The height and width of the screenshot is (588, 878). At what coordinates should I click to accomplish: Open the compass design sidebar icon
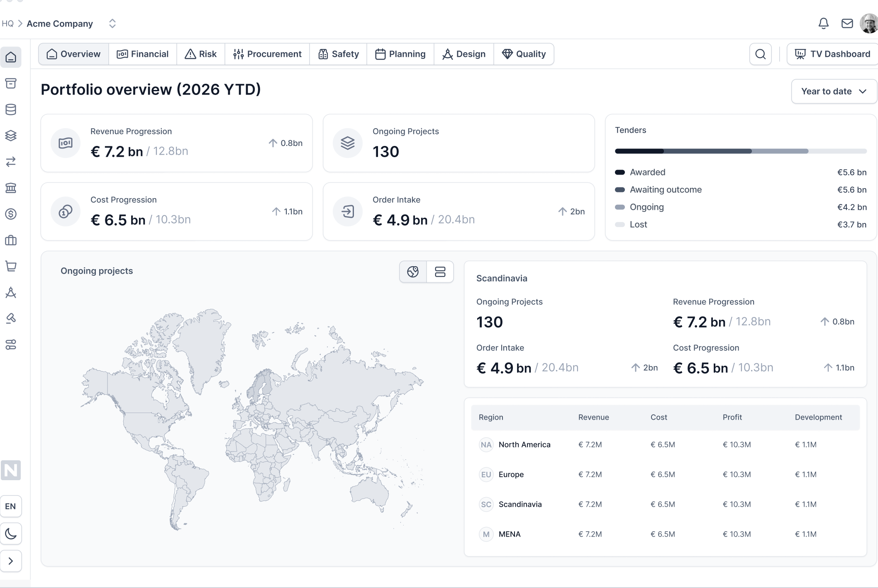(x=11, y=292)
